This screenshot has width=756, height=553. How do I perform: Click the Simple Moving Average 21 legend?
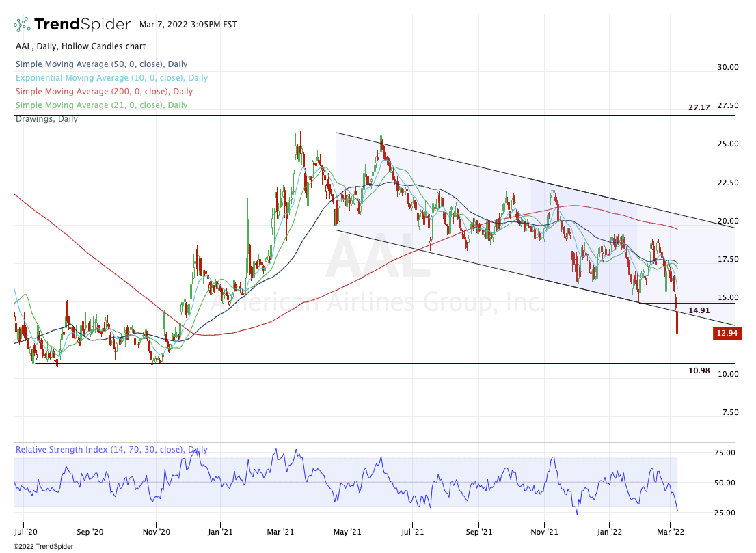pos(101,105)
